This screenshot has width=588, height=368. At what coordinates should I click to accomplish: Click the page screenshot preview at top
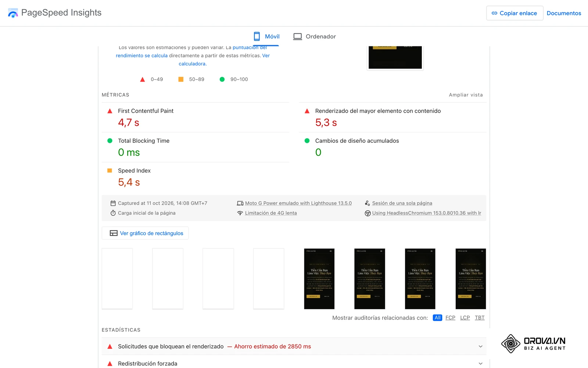tap(395, 57)
